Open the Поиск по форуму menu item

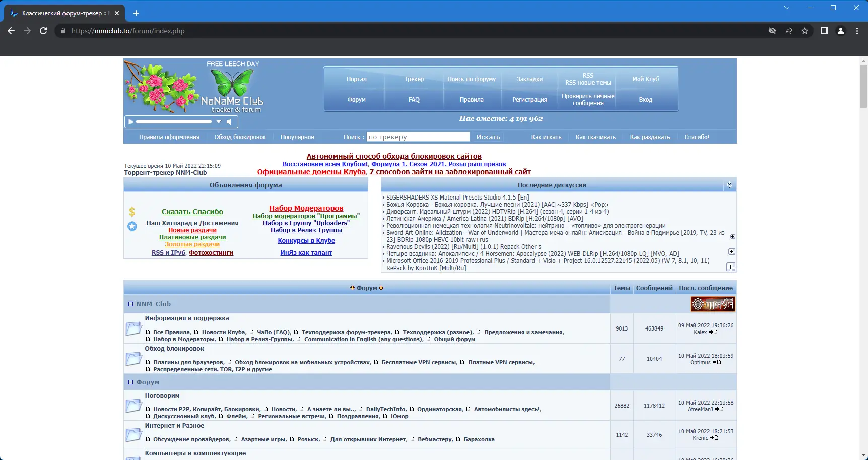tap(472, 79)
